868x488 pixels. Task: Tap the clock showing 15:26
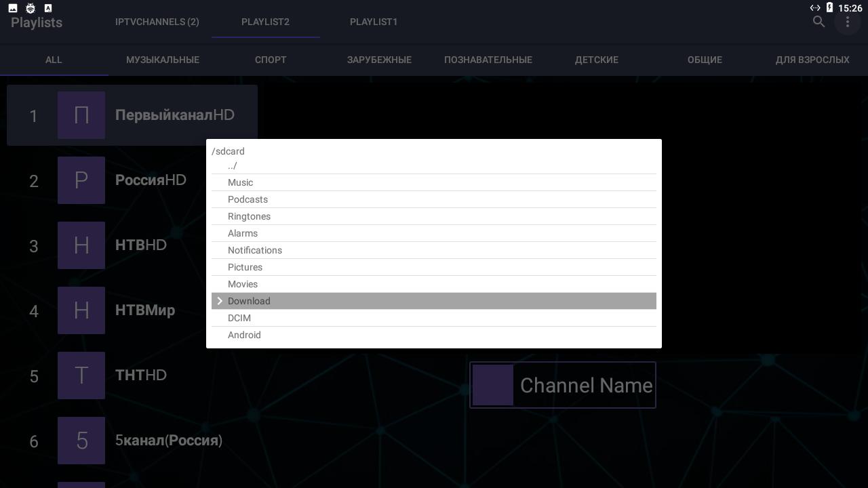click(x=850, y=8)
